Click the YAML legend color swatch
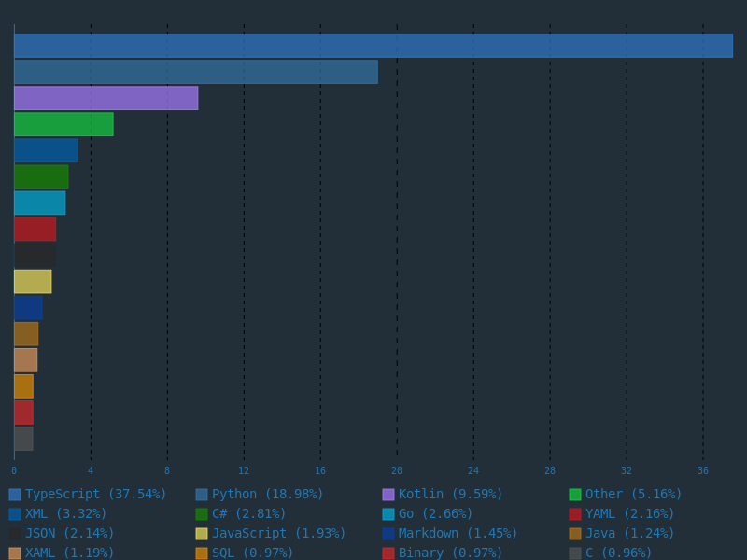 point(575,514)
